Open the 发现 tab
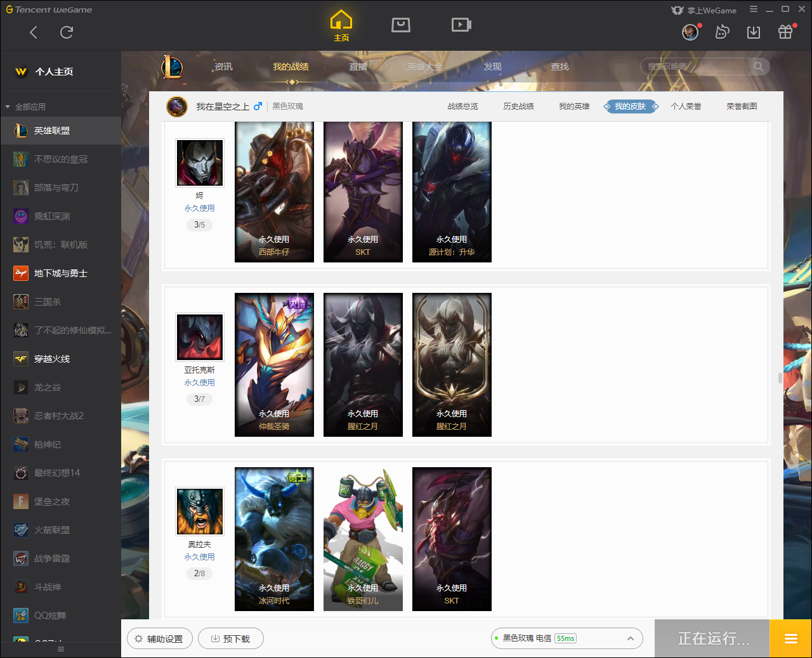812x658 pixels. [492, 67]
